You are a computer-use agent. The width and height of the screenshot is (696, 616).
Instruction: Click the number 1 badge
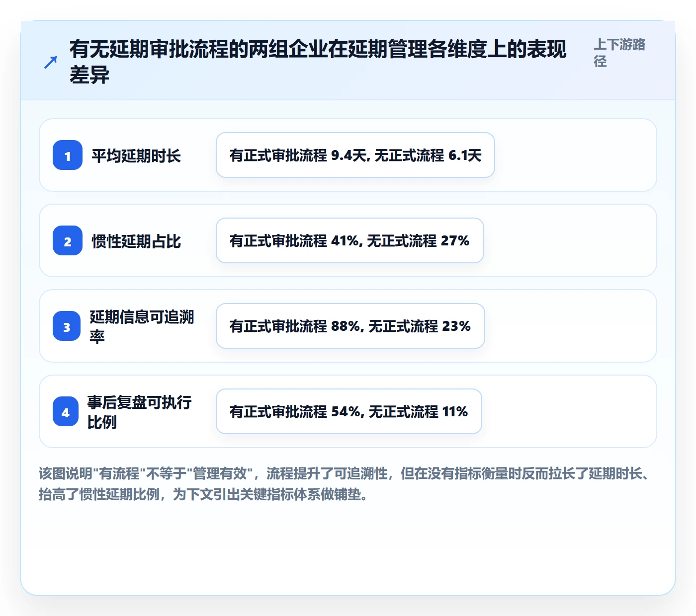68,155
